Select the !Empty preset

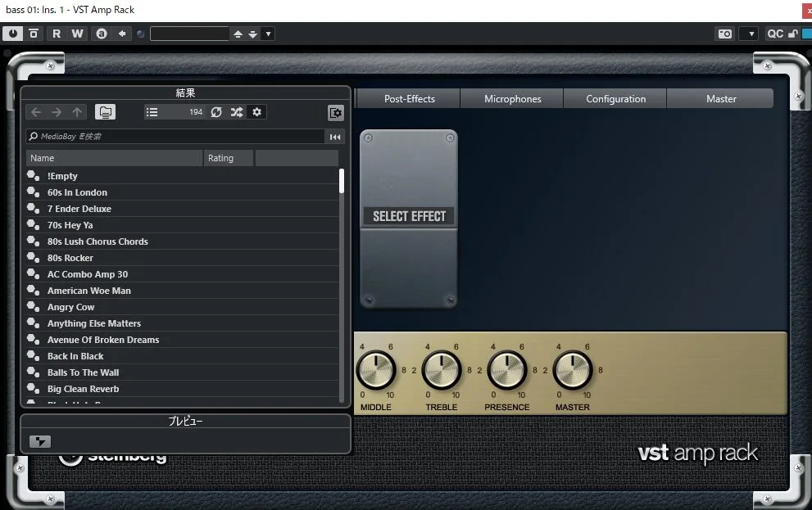coord(182,176)
